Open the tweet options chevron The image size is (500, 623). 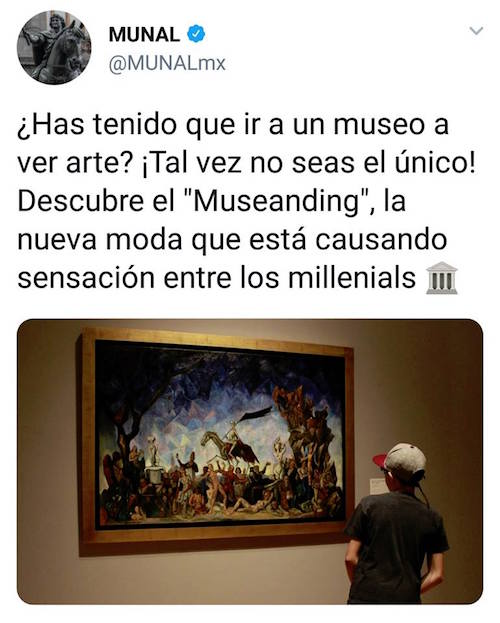[x=476, y=31]
